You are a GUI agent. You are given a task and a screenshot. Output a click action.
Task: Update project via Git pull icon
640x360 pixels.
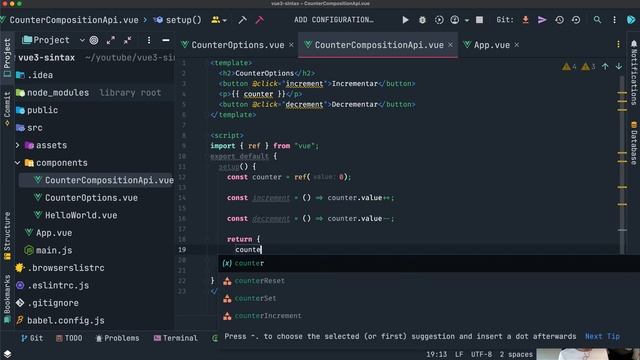coord(525,20)
